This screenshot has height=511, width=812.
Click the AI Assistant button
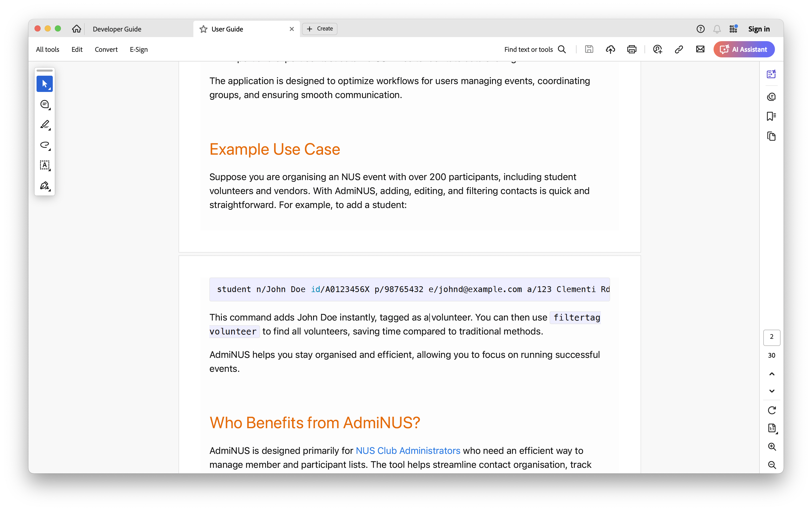coord(743,49)
